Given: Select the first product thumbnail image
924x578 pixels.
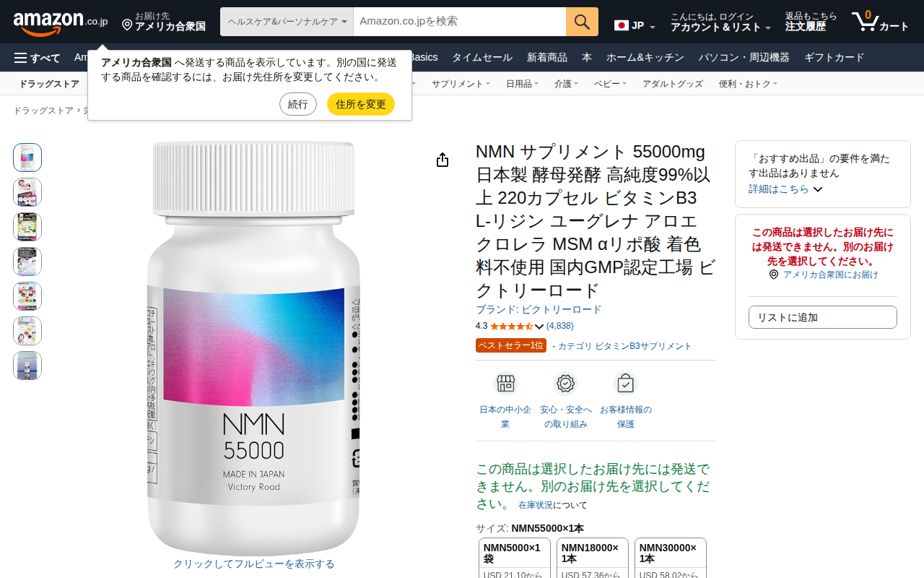Looking at the screenshot, I should point(27,158).
